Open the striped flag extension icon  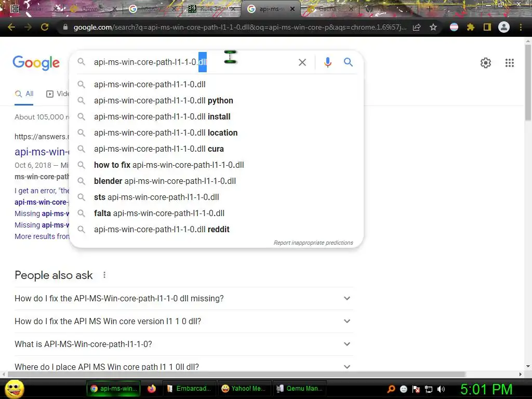tap(454, 27)
